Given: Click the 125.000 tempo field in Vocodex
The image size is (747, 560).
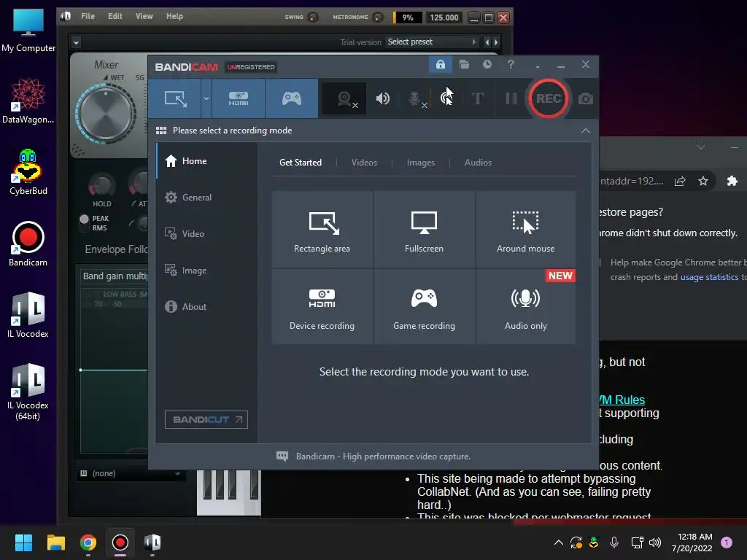Looking at the screenshot, I should [444, 17].
